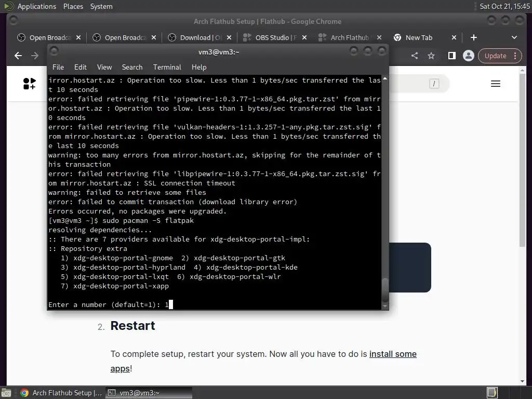Switch to OBS Studio Chrome tab
532x399 pixels.
coord(275,37)
